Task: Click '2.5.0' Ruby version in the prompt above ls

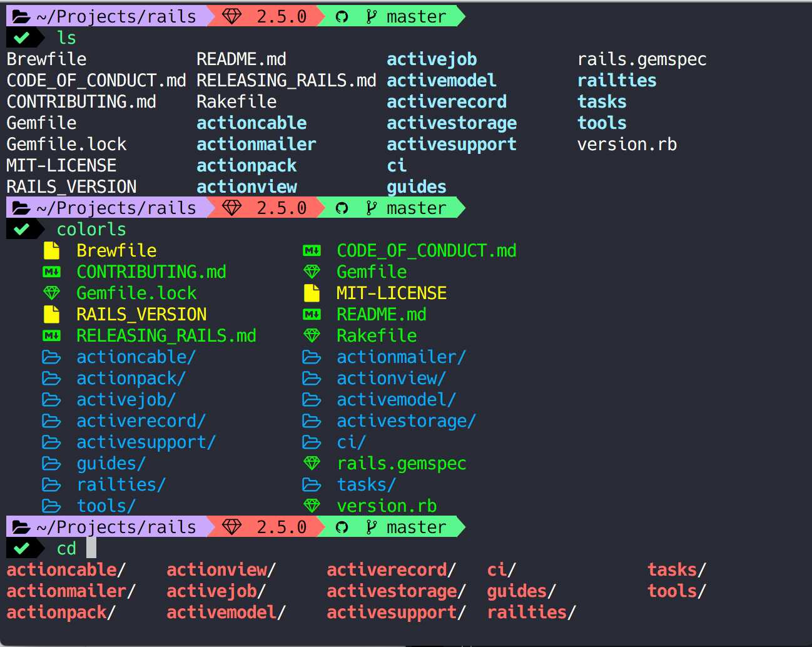Action: pos(282,16)
